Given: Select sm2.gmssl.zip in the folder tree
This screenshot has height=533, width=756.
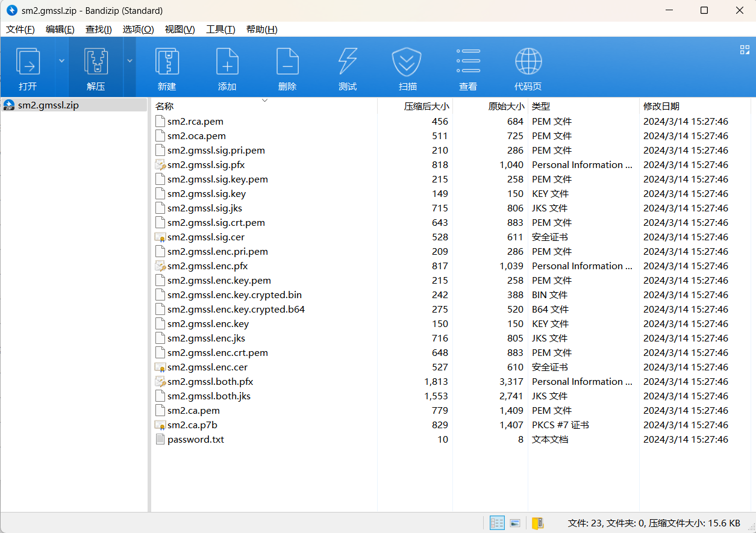Looking at the screenshot, I should [x=48, y=105].
